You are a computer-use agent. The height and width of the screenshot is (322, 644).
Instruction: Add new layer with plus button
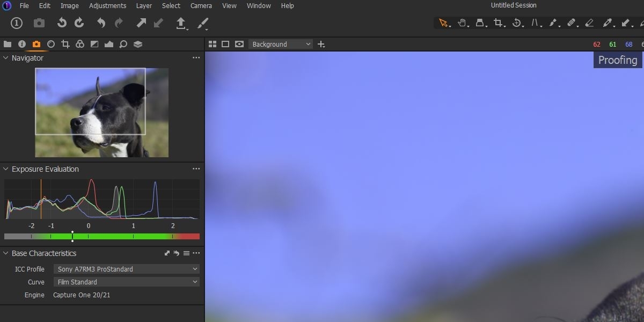(321, 44)
